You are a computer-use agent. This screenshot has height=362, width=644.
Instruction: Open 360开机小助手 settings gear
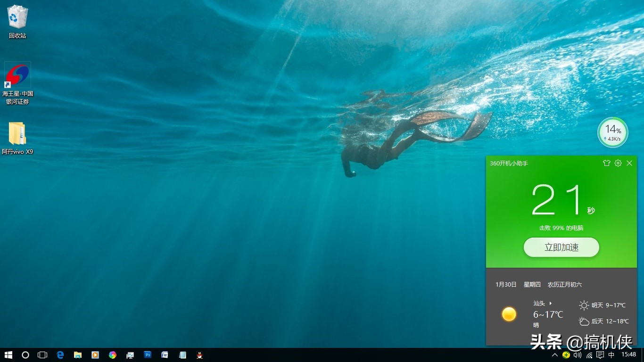(618, 163)
